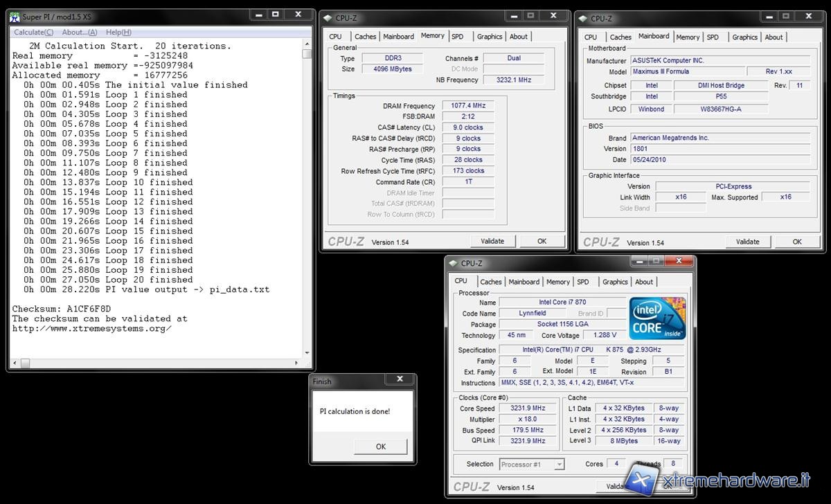Click CPU-Z icon in CPU window title bar

454,264
